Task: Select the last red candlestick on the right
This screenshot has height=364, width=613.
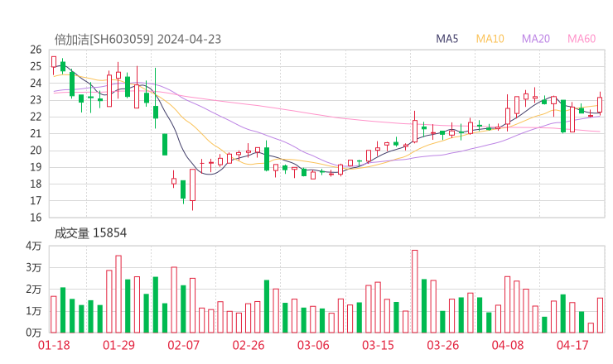Action: click(600, 105)
